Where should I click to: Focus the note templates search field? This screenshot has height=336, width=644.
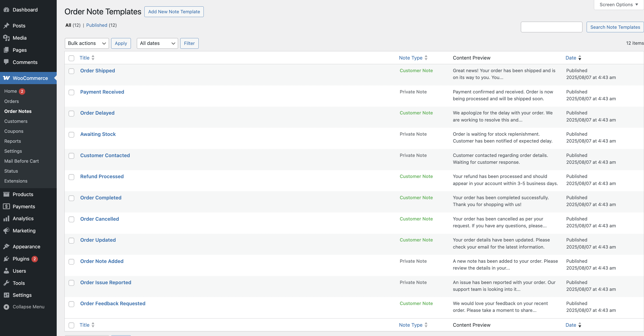click(551, 27)
